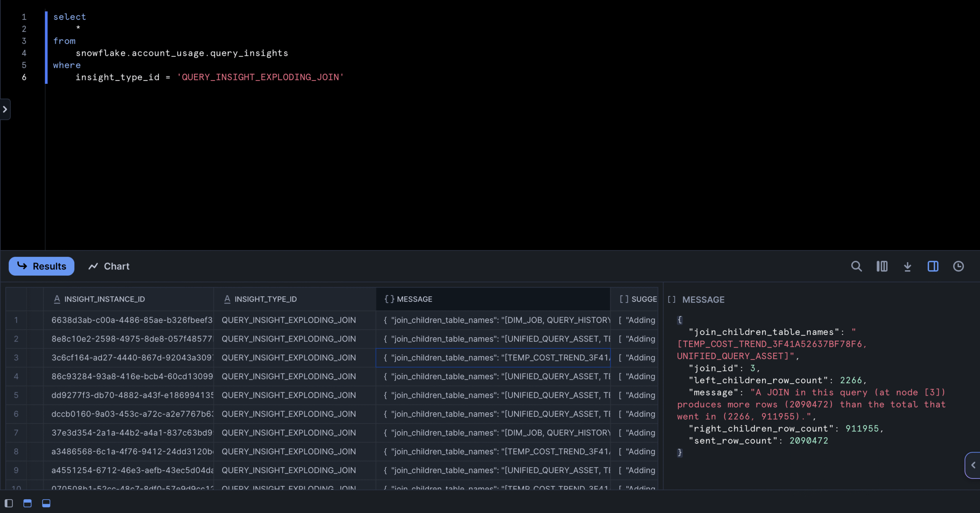Sort by INSIGHT_INSTANCE_ID column header
The width and height of the screenshot is (980, 513).
(x=105, y=299)
